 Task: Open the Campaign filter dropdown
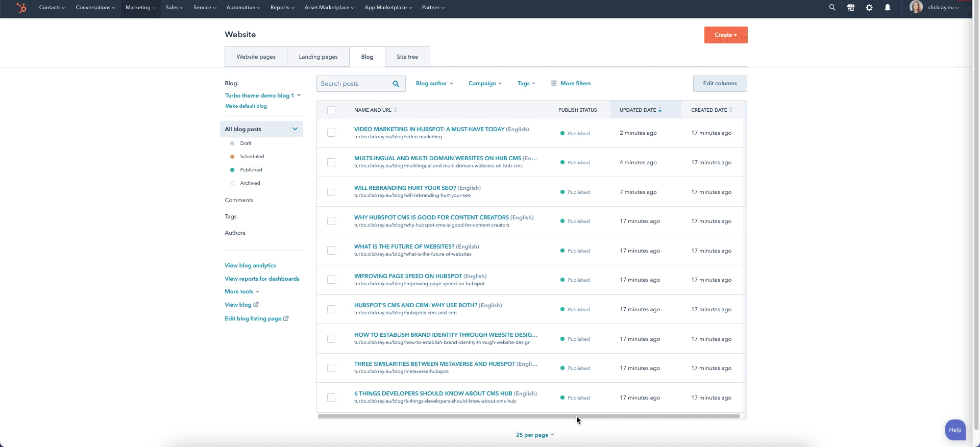[x=485, y=83]
